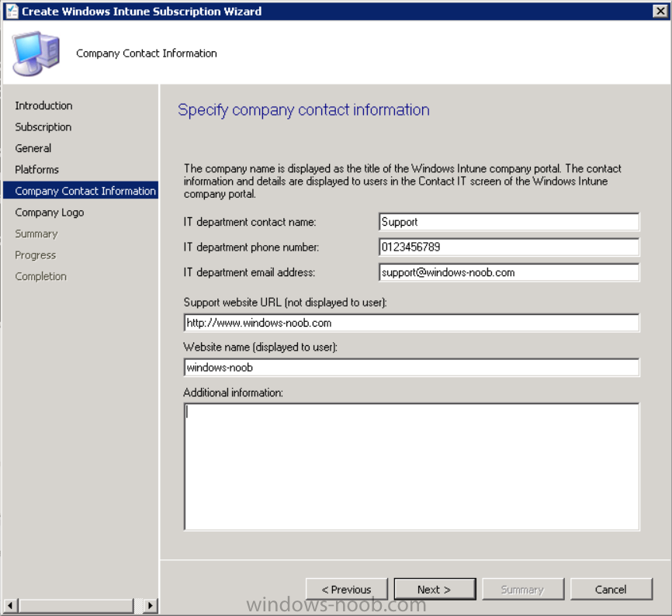Close the Intune Subscription Wizard window
The image size is (672, 616).
click(x=660, y=11)
